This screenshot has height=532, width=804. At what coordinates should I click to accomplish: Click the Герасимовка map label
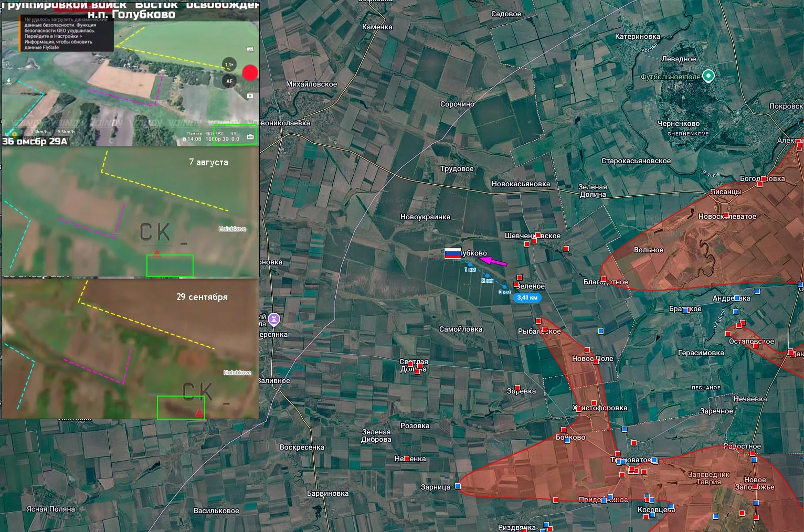[701, 353]
